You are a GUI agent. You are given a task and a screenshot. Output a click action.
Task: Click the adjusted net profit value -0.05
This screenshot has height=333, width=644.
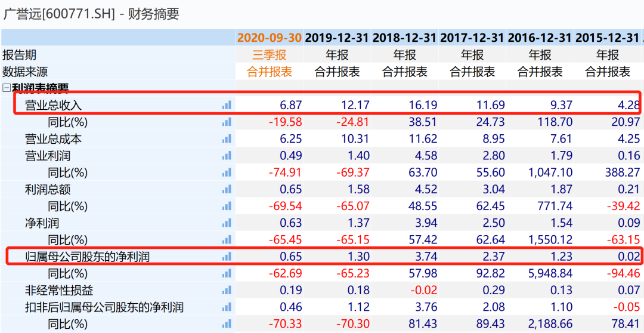(x=626, y=307)
